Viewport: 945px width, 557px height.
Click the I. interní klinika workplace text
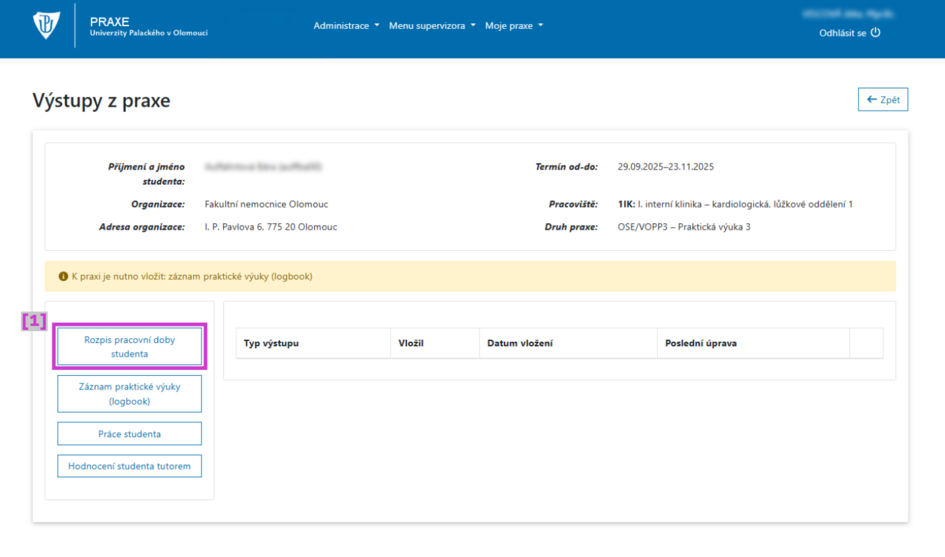pyautogui.click(x=735, y=204)
